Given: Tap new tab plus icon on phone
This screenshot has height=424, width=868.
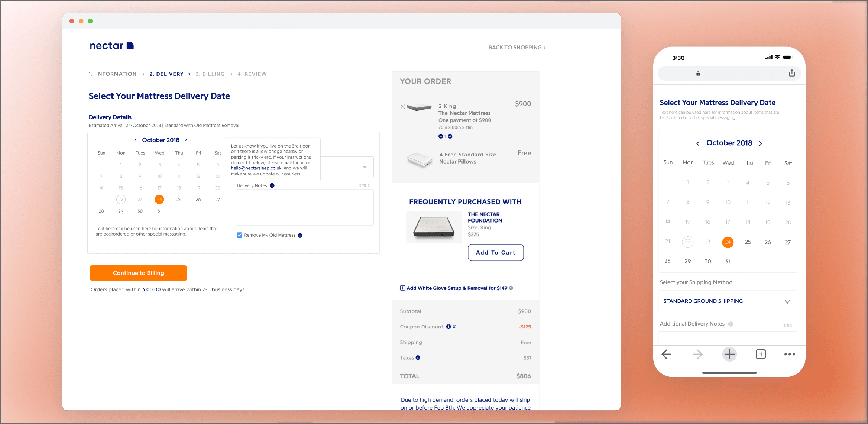Looking at the screenshot, I should [x=729, y=354].
